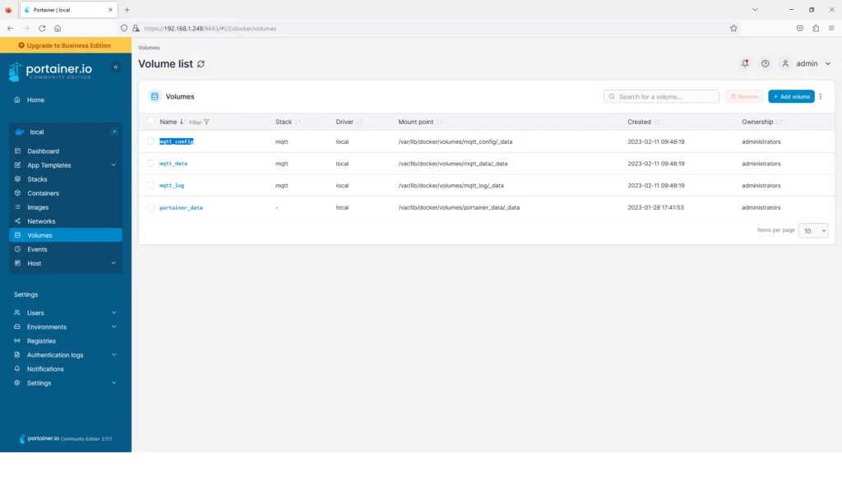Open the notifications bell icon in header
This screenshot has height=504, width=842.
tap(745, 63)
